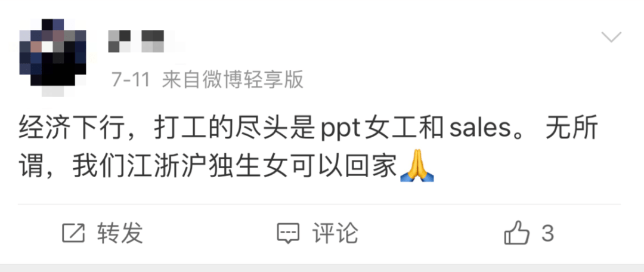The height and width of the screenshot is (272, 644).
Task: Tap the comment speech bubble icon
Action: click(x=288, y=234)
